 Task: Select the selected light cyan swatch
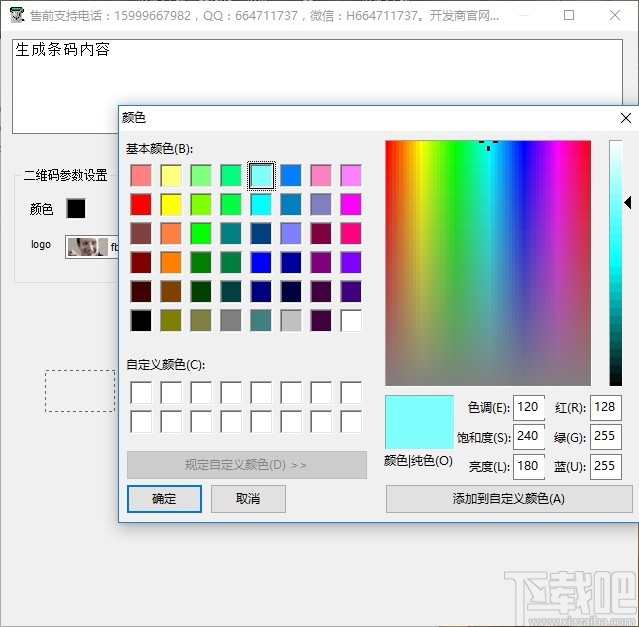(x=261, y=176)
